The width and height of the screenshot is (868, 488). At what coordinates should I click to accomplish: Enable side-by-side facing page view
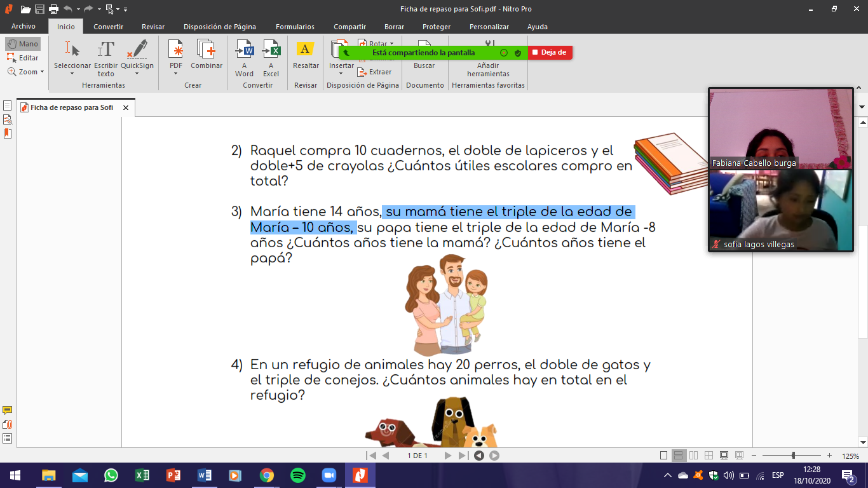click(x=693, y=456)
